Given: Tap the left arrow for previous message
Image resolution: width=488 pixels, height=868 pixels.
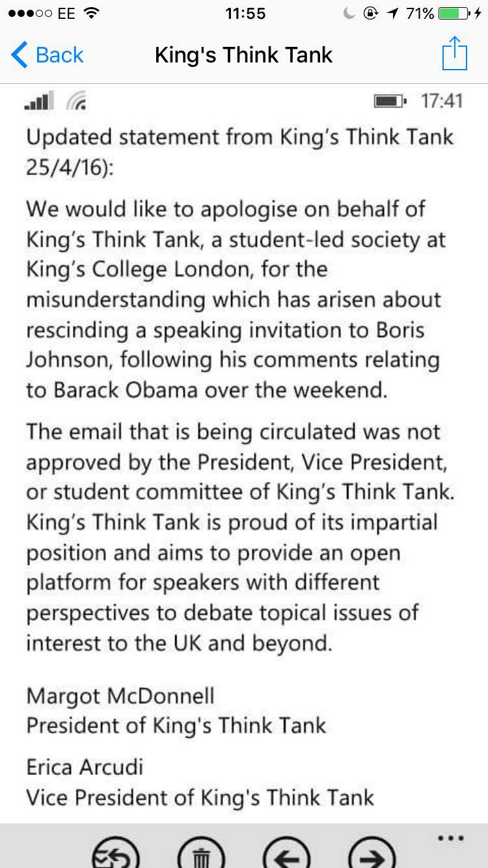Looking at the screenshot, I should tap(287, 852).
